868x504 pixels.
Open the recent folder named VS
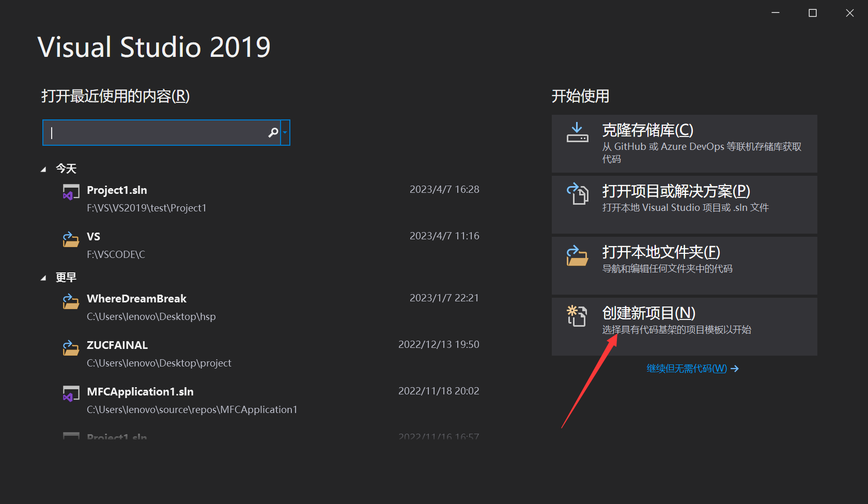point(94,237)
